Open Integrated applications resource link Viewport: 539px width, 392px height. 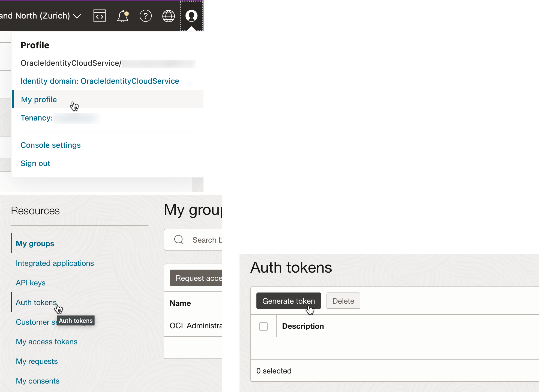(x=55, y=263)
